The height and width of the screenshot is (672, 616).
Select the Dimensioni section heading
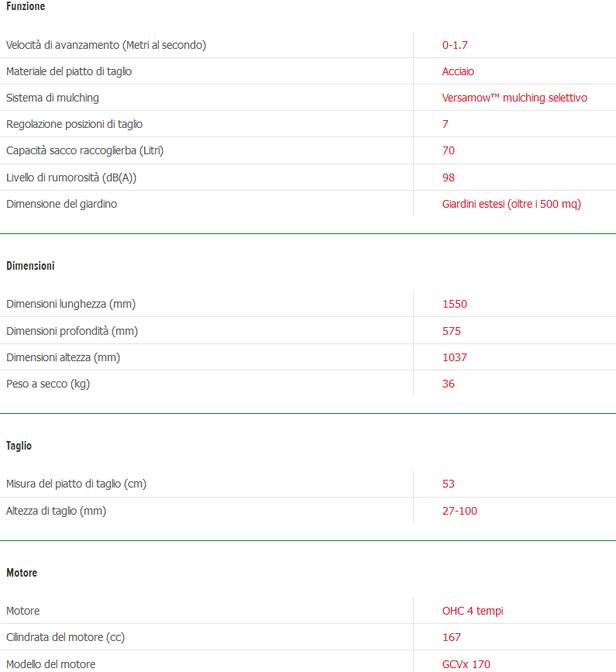tap(30, 266)
